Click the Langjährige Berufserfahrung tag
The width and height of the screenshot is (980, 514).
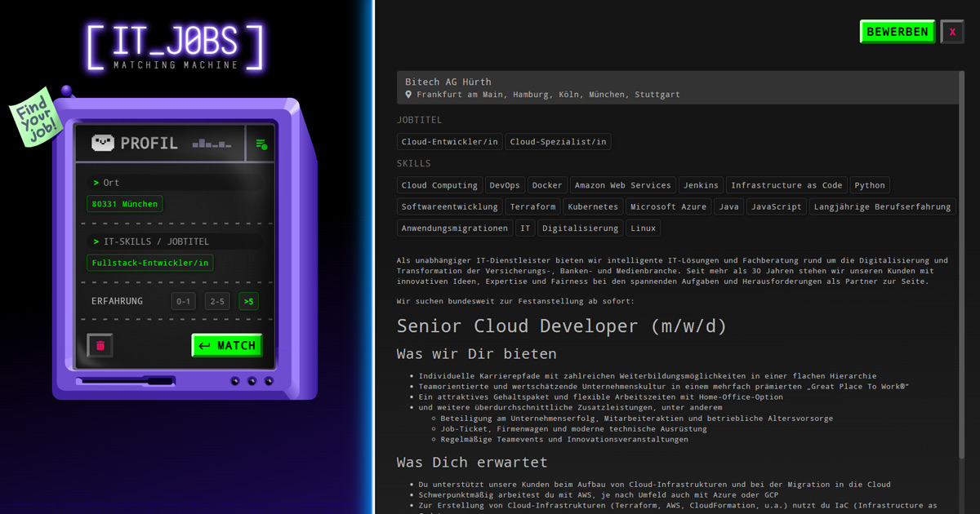point(883,206)
